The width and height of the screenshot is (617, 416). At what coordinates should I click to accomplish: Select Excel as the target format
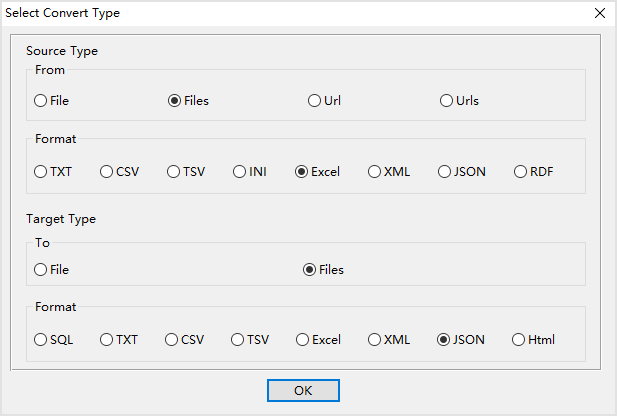[303, 340]
